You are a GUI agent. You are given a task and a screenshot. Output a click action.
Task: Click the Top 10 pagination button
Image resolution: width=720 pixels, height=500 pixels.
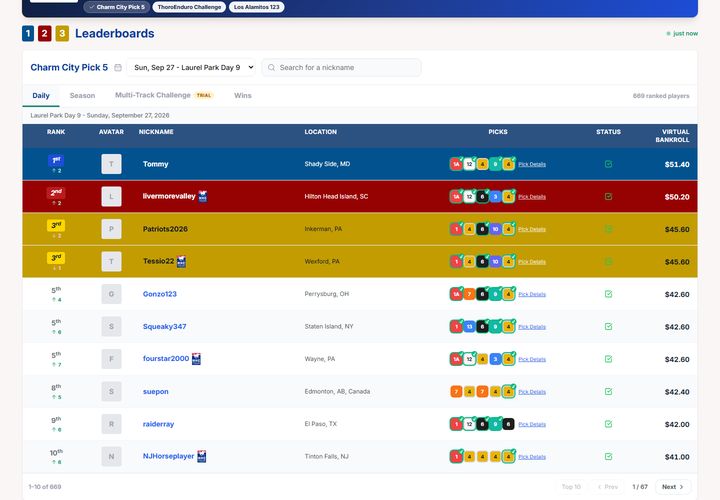pos(571,487)
